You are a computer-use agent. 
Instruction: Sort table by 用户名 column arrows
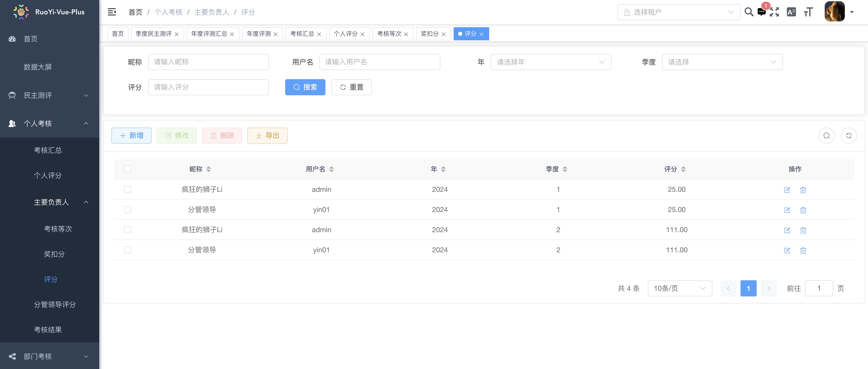click(x=331, y=169)
